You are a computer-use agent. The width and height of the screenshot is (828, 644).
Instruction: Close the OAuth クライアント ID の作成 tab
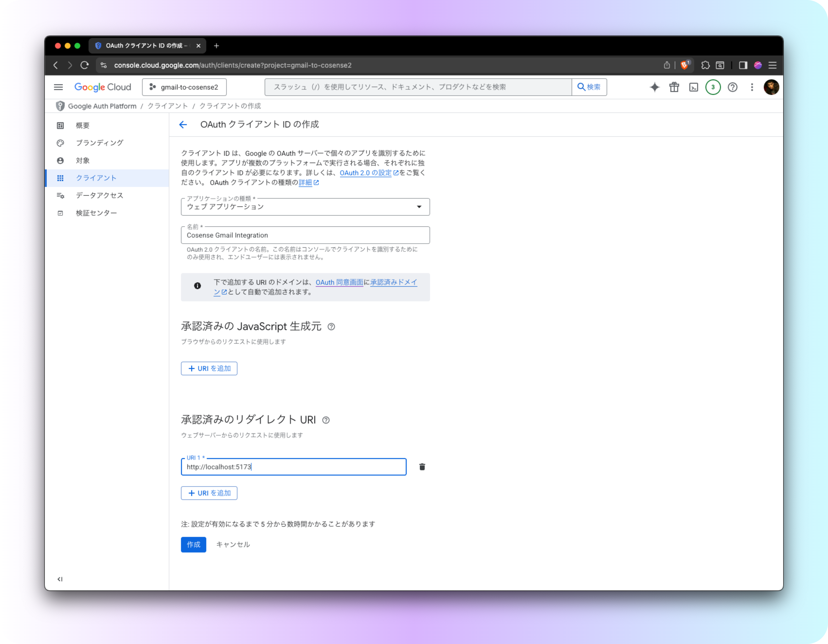(x=198, y=46)
